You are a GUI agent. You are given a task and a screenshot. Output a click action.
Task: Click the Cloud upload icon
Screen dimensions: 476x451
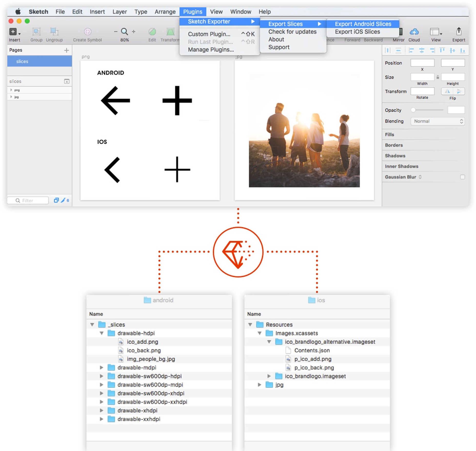pyautogui.click(x=414, y=32)
